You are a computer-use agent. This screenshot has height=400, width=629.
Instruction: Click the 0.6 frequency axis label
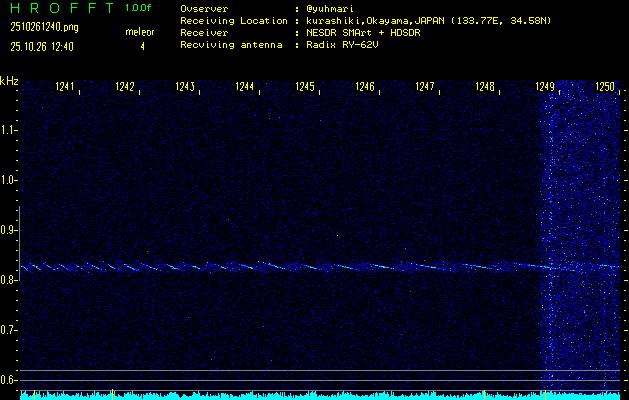click(9, 379)
